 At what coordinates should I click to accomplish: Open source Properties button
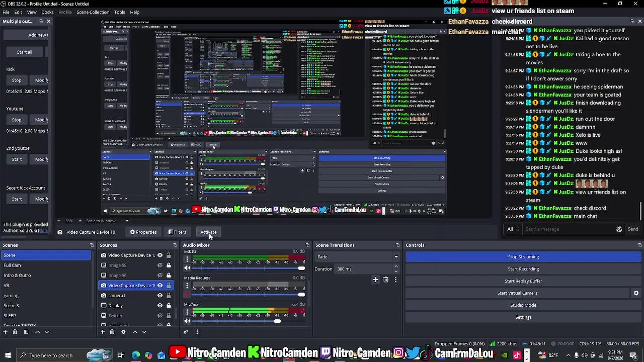pos(143,232)
